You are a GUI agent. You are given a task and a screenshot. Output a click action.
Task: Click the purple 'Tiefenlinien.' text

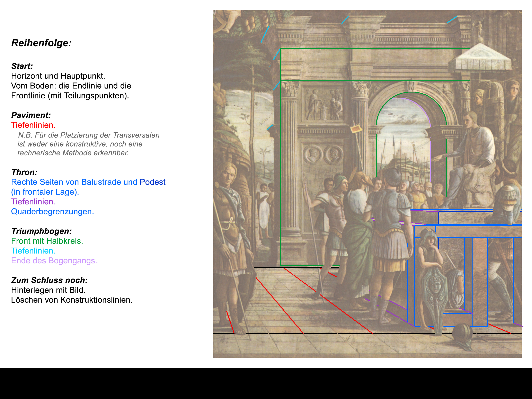[33, 202]
